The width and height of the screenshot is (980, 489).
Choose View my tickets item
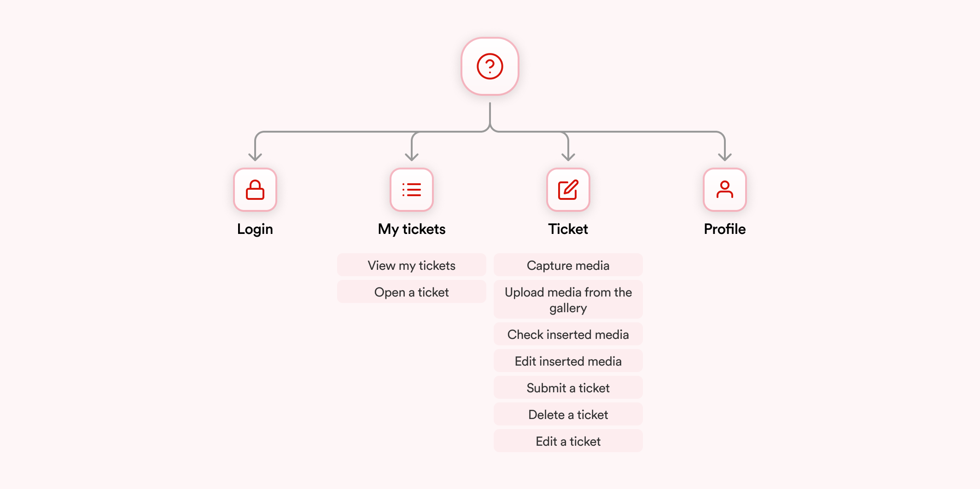click(412, 265)
